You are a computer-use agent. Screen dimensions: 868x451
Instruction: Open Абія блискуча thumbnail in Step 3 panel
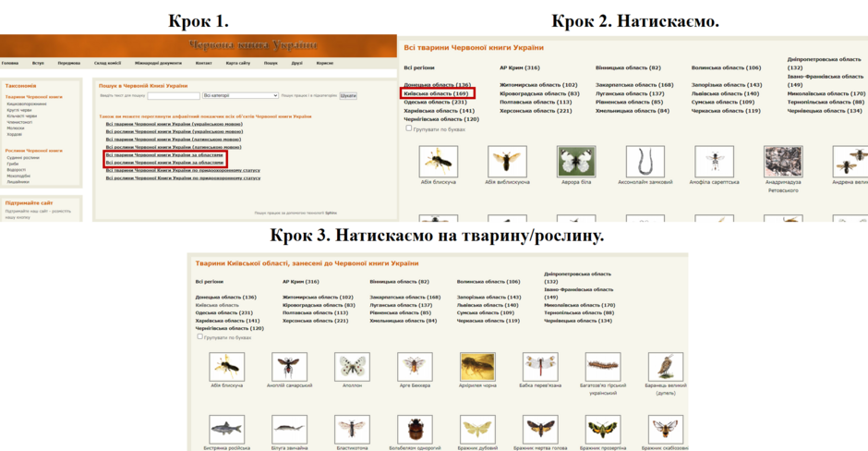coord(226,367)
